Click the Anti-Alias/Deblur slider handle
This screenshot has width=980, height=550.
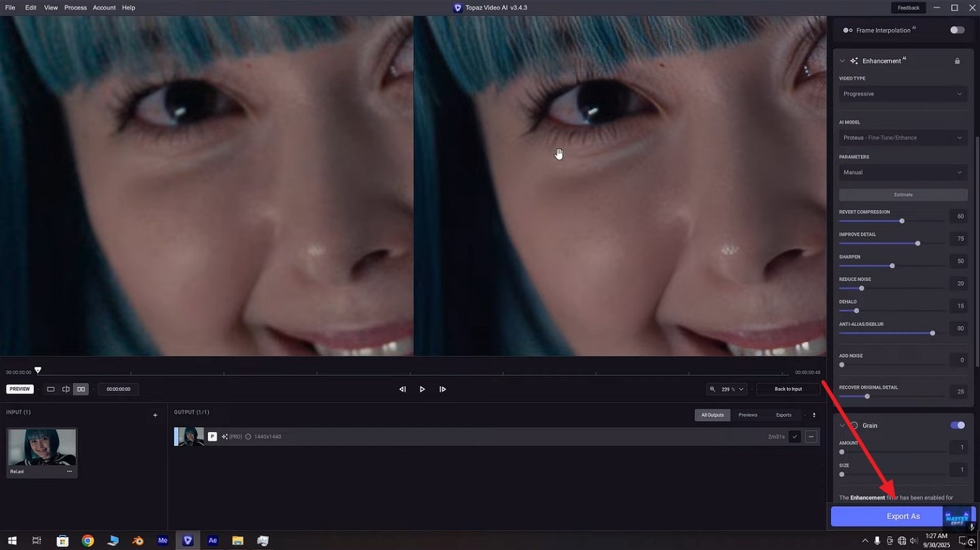point(933,333)
